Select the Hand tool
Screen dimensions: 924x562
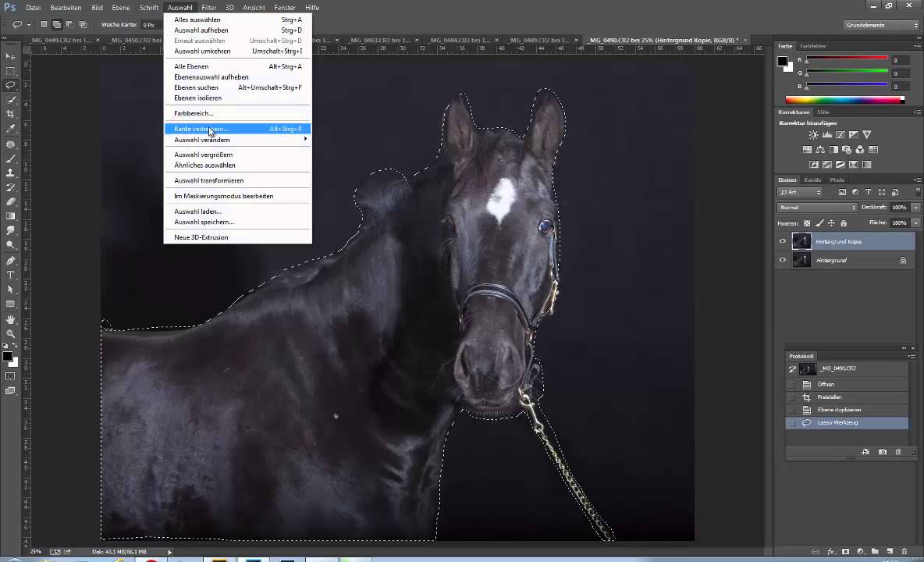pyautogui.click(x=11, y=319)
